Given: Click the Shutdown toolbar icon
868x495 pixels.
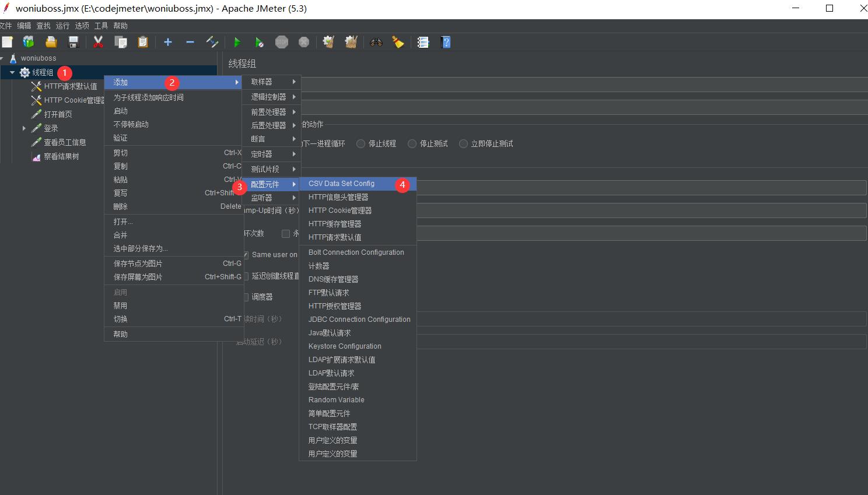Looking at the screenshot, I should (x=304, y=42).
